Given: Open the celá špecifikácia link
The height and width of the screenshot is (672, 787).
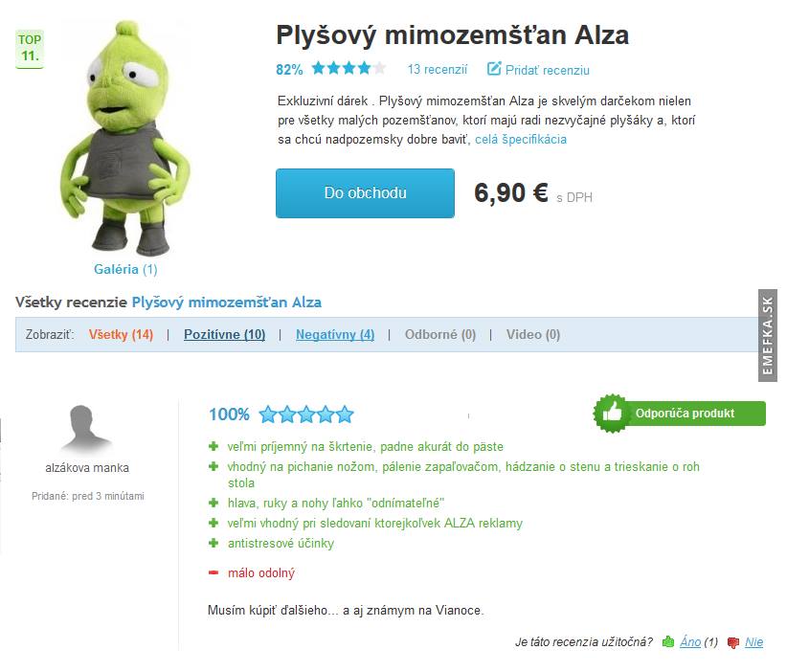Looking at the screenshot, I should (521, 139).
